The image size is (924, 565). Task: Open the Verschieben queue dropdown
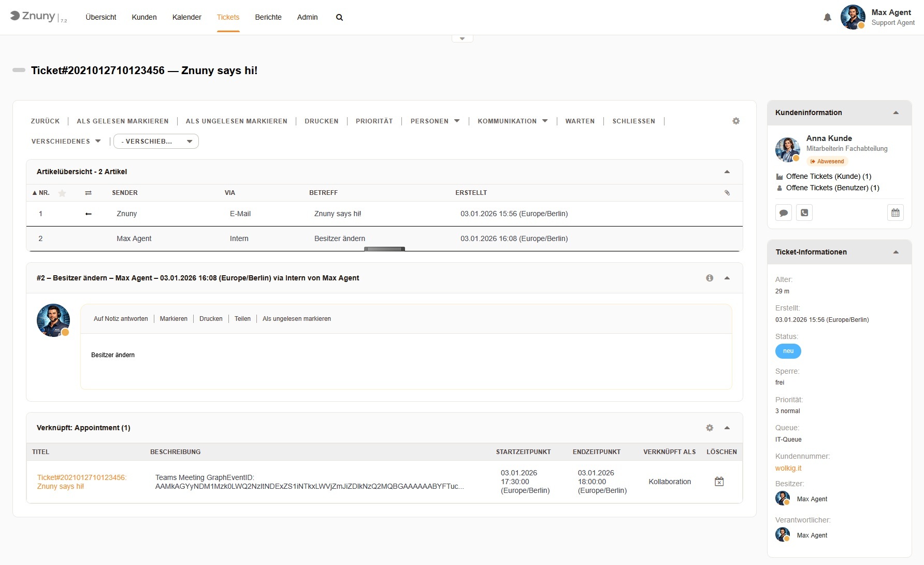click(x=156, y=142)
